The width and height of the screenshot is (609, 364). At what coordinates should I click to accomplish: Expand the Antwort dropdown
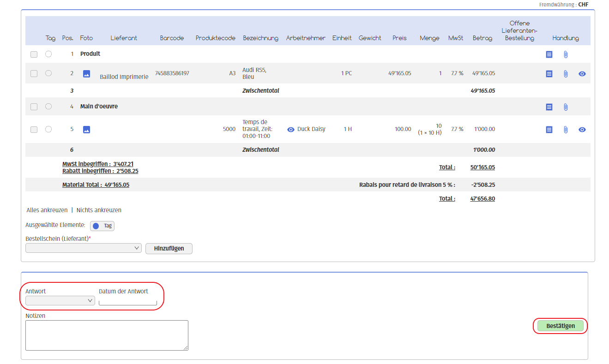click(60, 301)
